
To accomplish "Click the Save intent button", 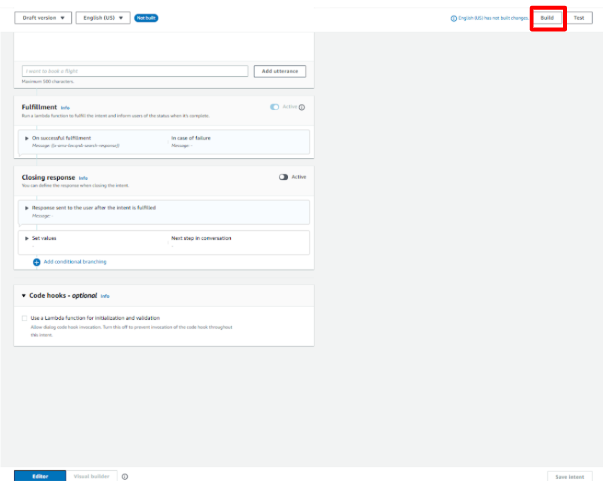I will pos(570,477).
